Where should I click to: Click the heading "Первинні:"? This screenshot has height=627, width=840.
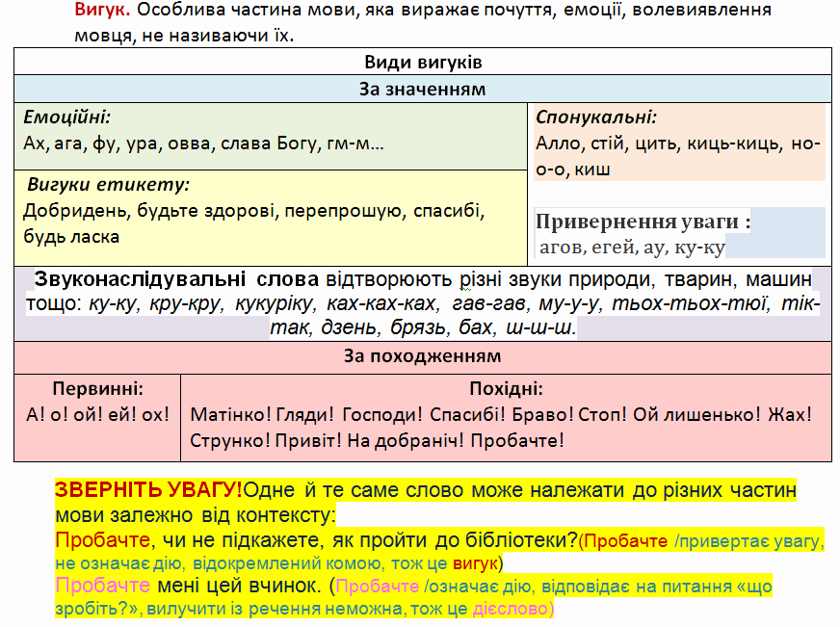coord(98,389)
